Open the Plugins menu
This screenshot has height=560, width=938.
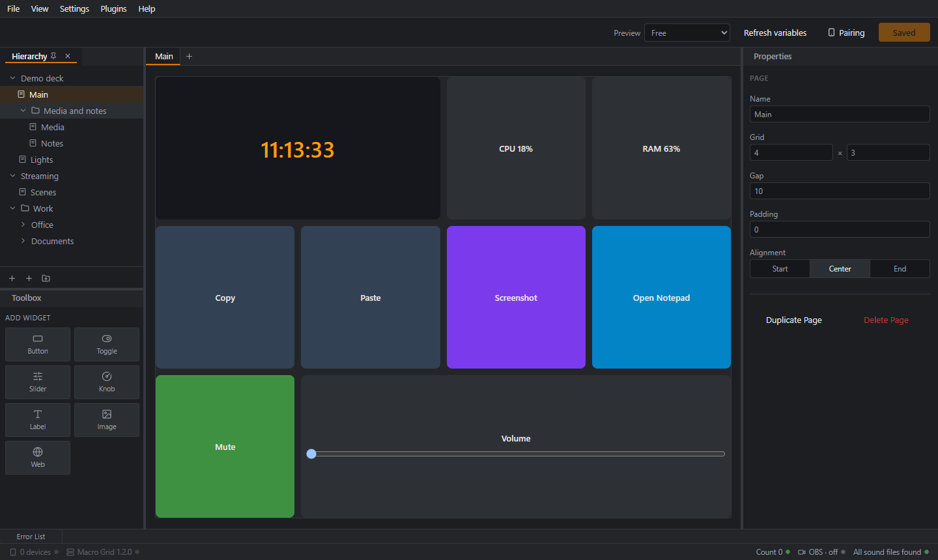point(113,8)
